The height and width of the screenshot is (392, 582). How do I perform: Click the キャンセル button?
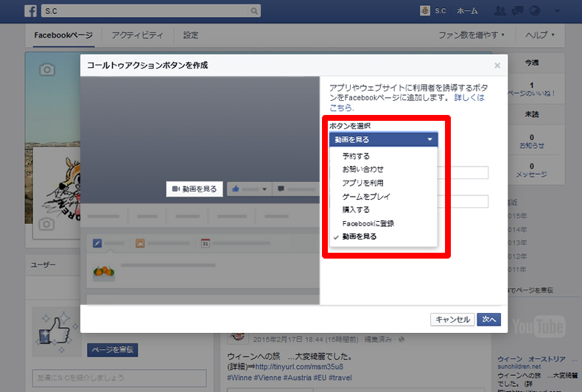click(452, 319)
